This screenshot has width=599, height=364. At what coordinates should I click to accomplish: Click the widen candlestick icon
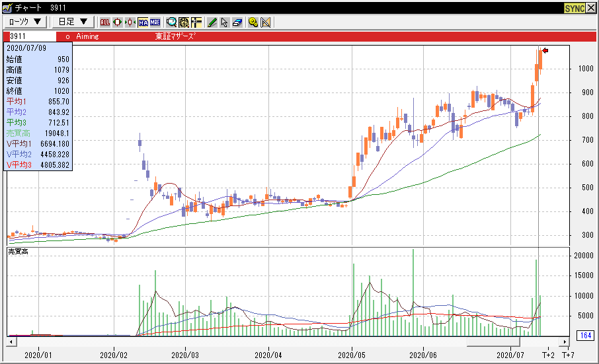(117, 22)
